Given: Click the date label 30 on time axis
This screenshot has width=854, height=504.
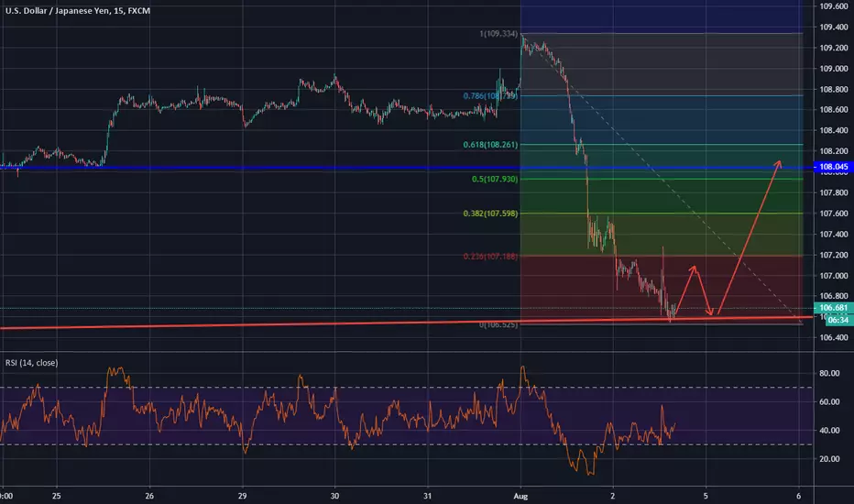Looking at the screenshot, I should click(334, 496).
